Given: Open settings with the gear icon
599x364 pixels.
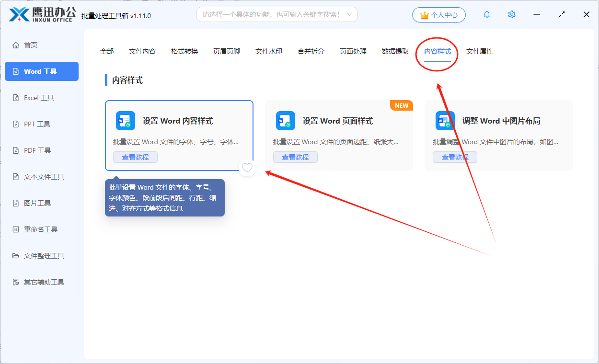Looking at the screenshot, I should click(x=512, y=14).
